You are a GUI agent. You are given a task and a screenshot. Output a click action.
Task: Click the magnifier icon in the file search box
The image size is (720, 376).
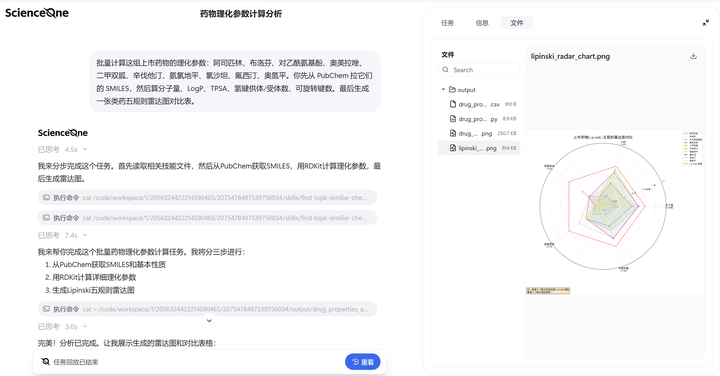coord(445,70)
